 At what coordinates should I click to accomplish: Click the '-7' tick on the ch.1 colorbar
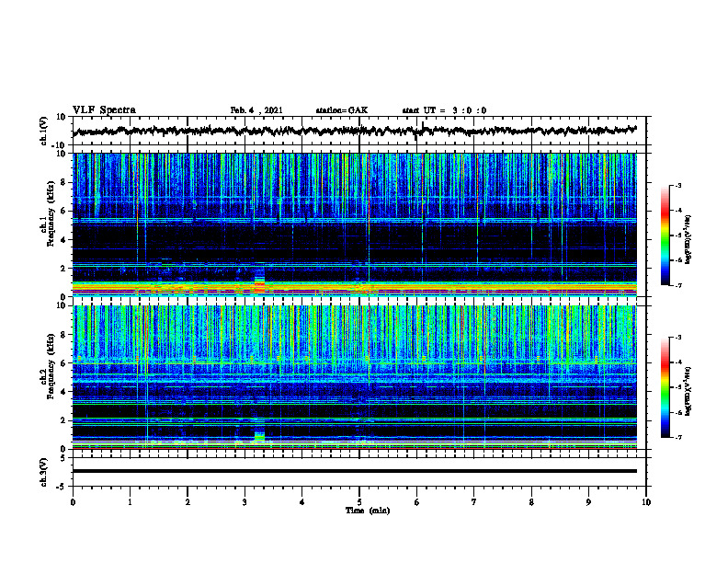[678, 285]
